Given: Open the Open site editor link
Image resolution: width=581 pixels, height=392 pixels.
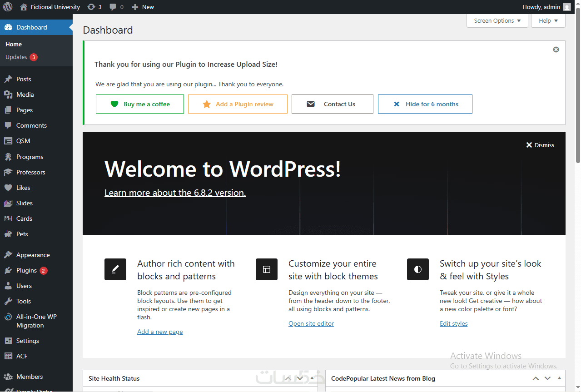Looking at the screenshot, I should coord(311,323).
